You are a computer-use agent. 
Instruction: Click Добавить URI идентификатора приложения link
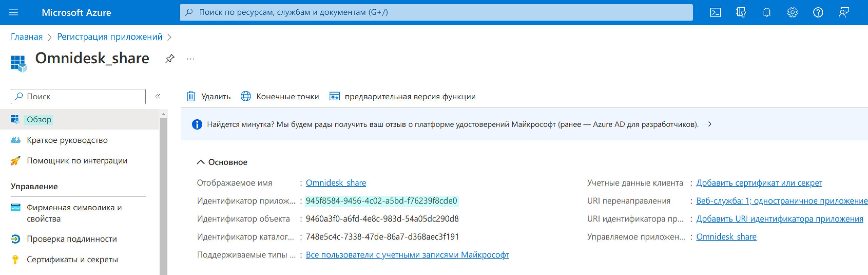(x=779, y=219)
